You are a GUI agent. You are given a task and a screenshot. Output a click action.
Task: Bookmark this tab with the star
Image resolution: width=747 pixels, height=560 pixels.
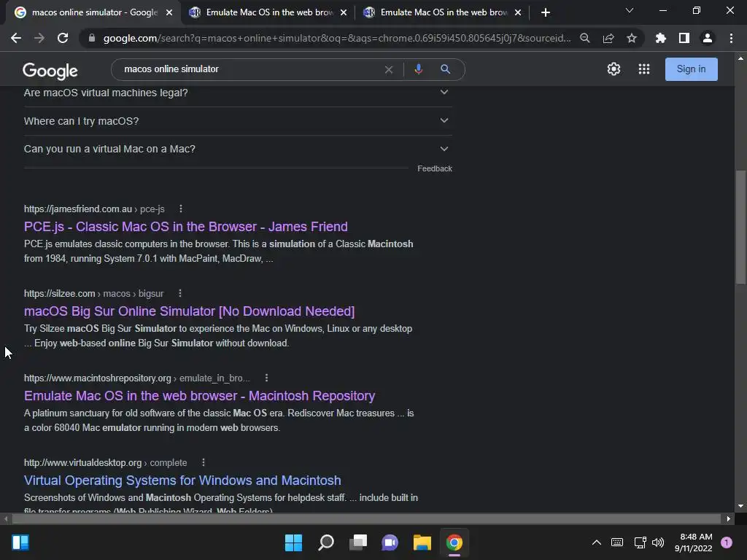pyautogui.click(x=631, y=38)
